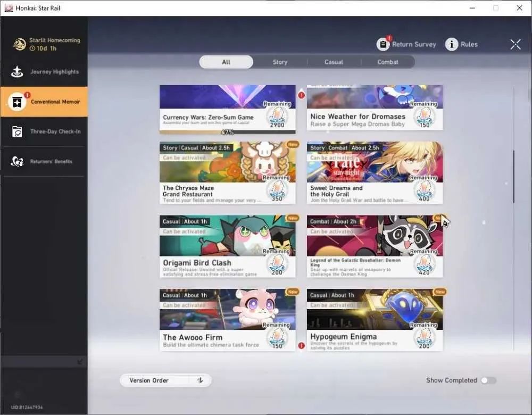Click the jade reward icon showing 420
Image resolution: width=532 pixels, height=415 pixels.
coord(425,264)
